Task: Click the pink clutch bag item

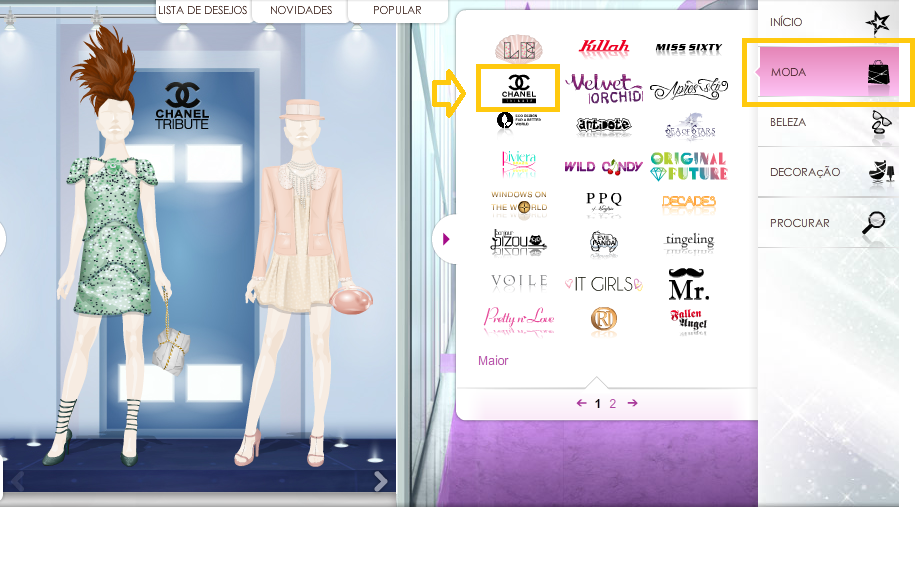Action: pyautogui.click(x=351, y=301)
